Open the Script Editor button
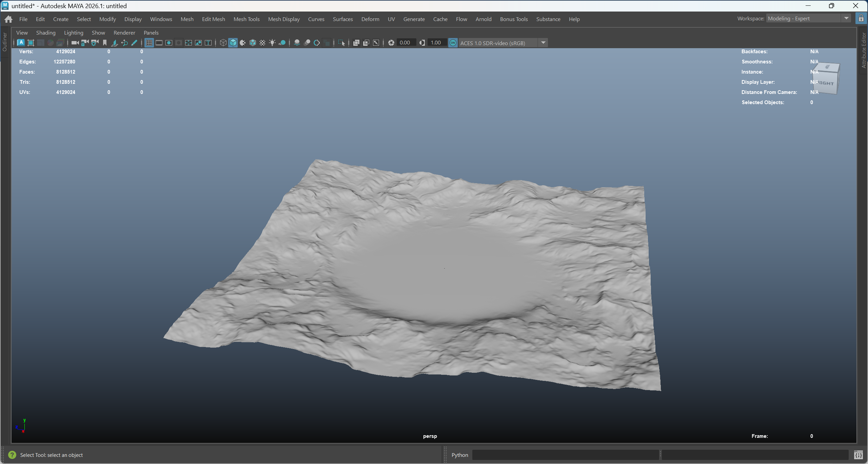This screenshot has width=868, height=464. pyautogui.click(x=859, y=455)
